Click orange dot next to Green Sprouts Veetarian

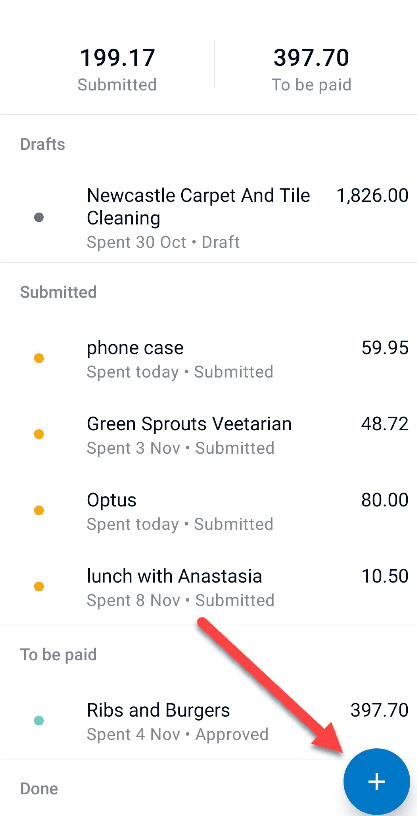coord(39,434)
